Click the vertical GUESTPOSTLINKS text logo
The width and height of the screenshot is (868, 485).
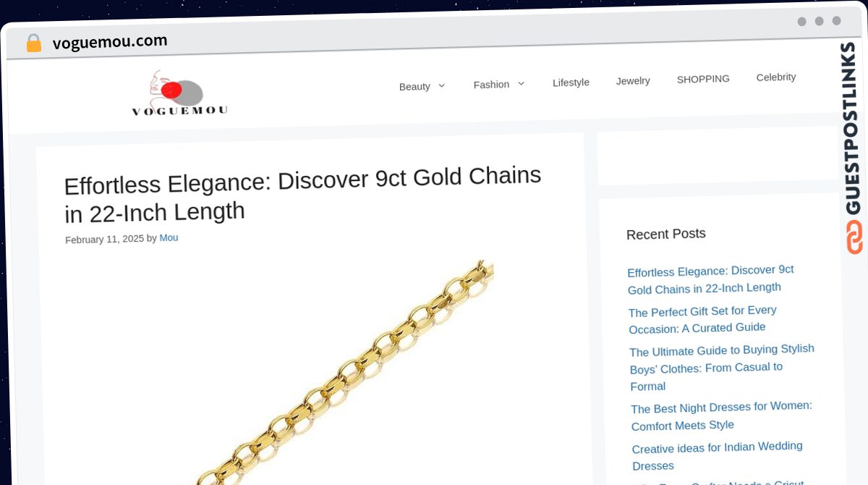tap(852, 129)
